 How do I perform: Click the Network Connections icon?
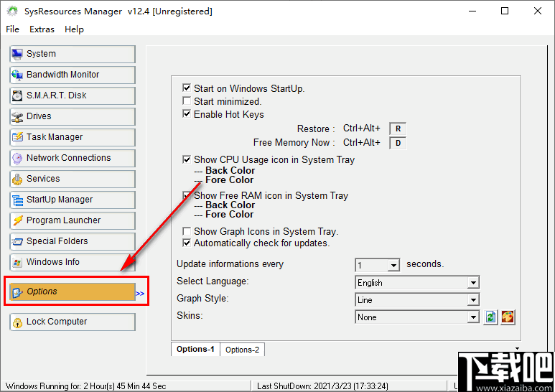click(17, 158)
